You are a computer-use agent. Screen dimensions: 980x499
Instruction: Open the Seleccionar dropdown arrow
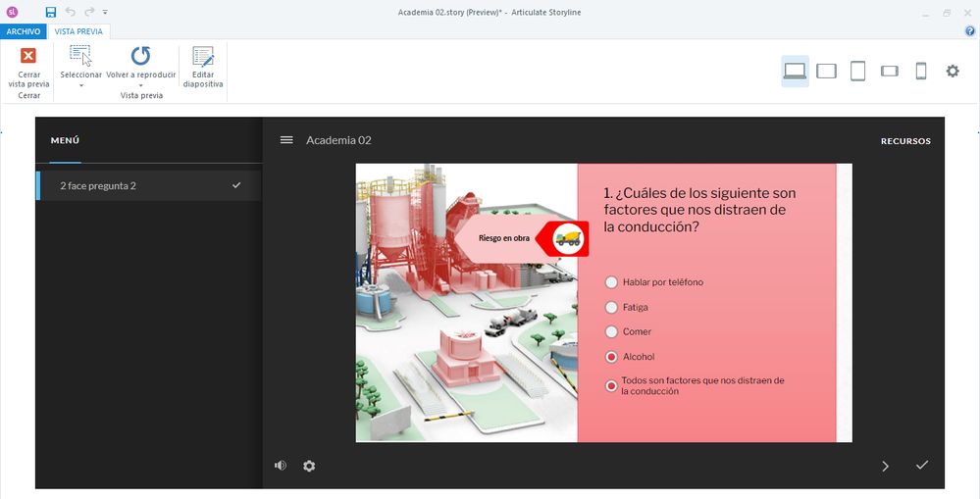tap(80, 85)
